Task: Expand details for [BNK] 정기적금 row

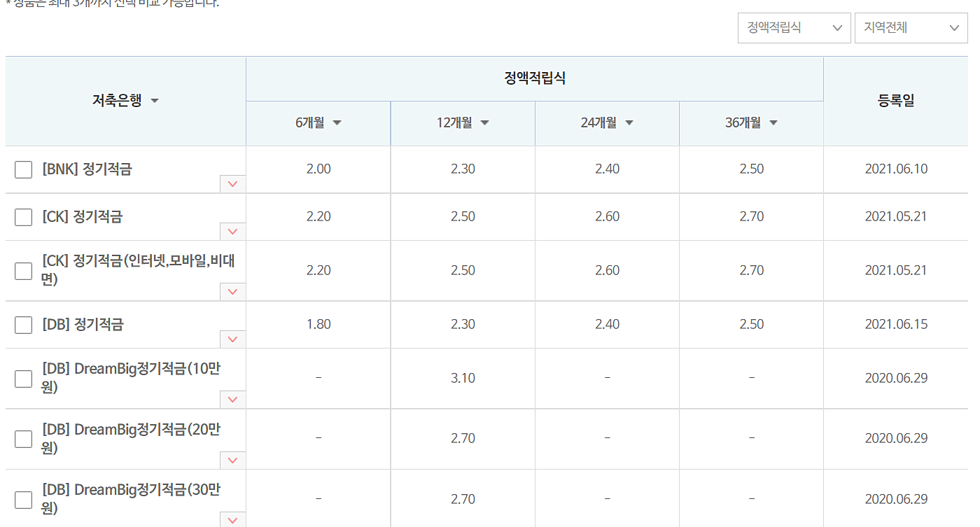Action: tap(233, 184)
